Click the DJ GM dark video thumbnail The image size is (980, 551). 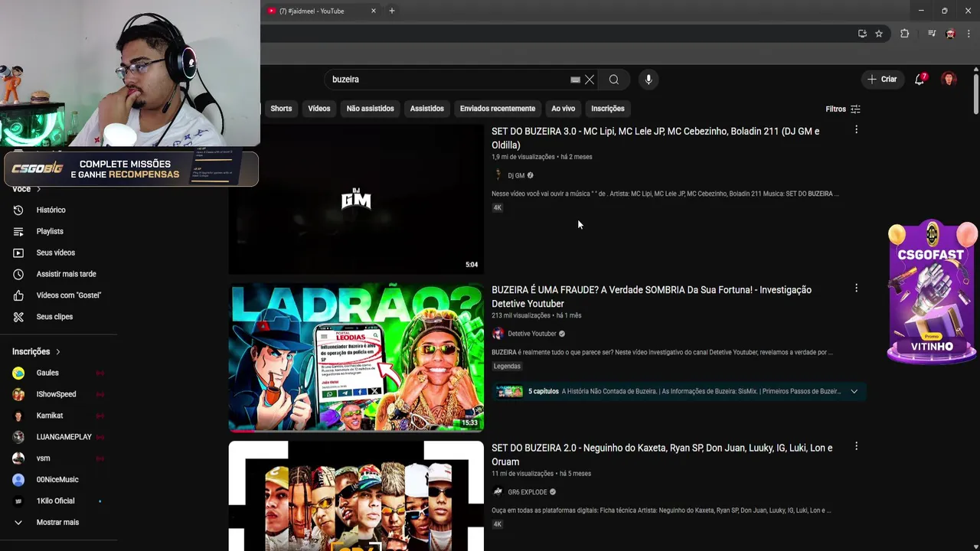356,199
